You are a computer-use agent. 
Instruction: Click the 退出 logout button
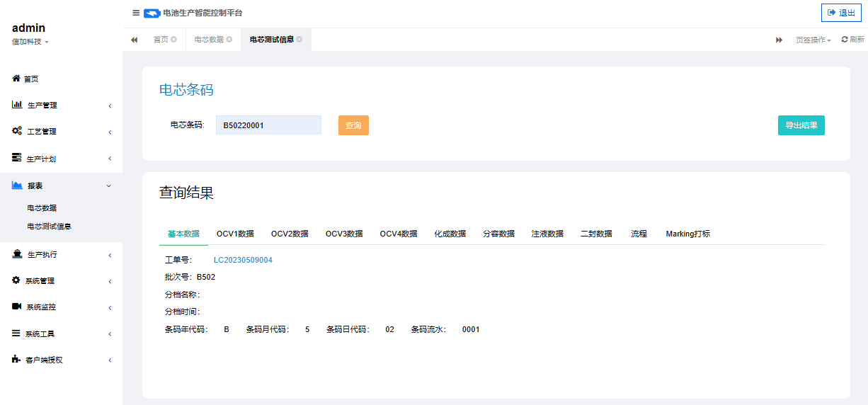click(841, 13)
